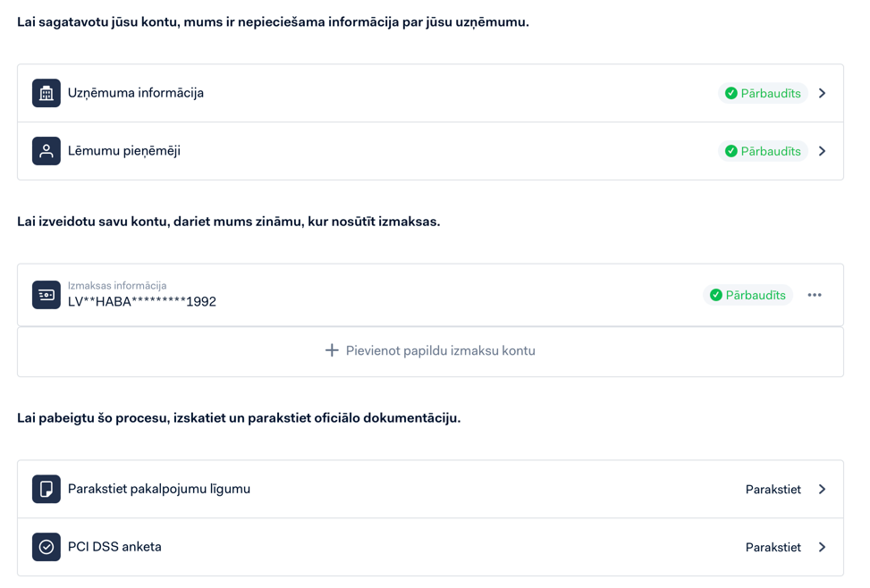Click Parakstiet for PCI DSS anketa
This screenshot has width=870, height=588.
(x=773, y=547)
